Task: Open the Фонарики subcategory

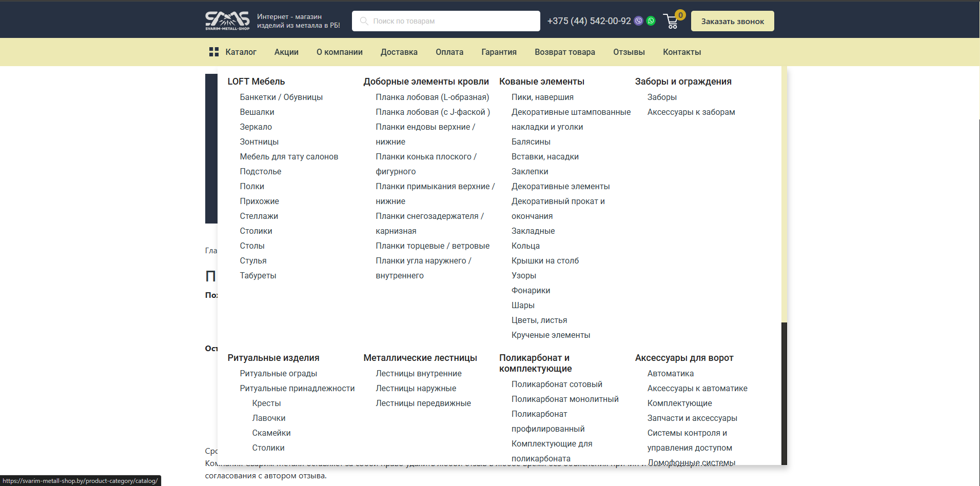Action: pyautogui.click(x=531, y=290)
